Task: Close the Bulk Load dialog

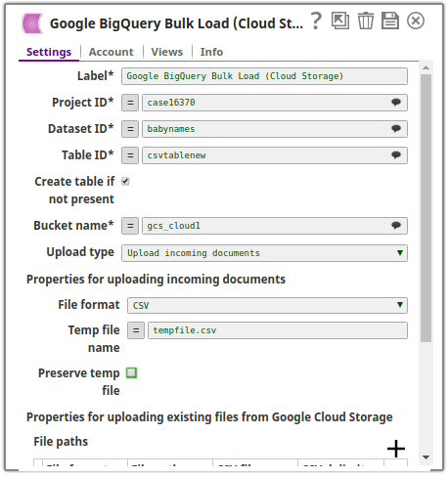Action: (416, 21)
